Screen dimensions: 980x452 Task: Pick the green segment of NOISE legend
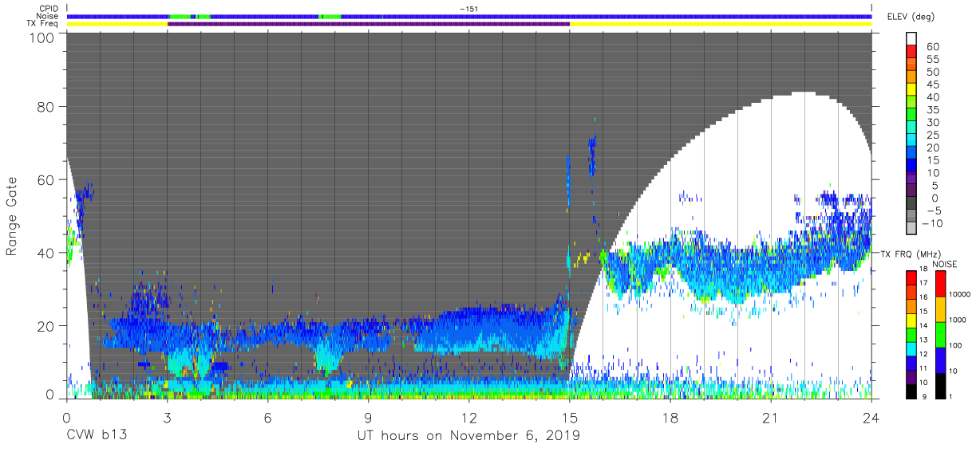pyautogui.click(x=939, y=335)
